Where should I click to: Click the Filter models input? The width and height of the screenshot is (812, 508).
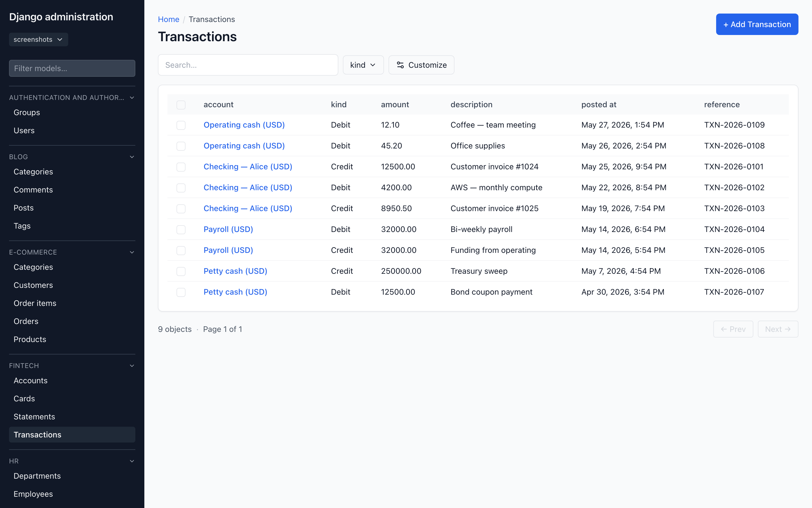tap(72, 68)
